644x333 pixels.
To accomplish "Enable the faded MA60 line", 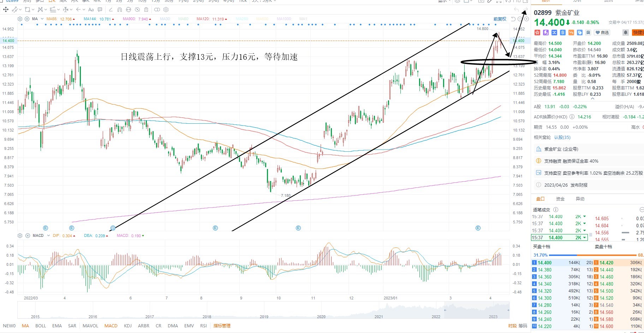I will [x=183, y=19].
